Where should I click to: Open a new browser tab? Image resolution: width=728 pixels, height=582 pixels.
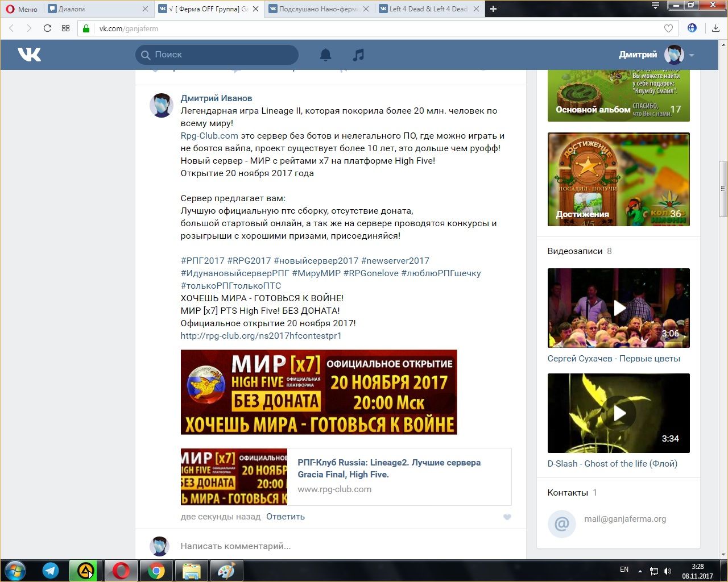click(493, 9)
